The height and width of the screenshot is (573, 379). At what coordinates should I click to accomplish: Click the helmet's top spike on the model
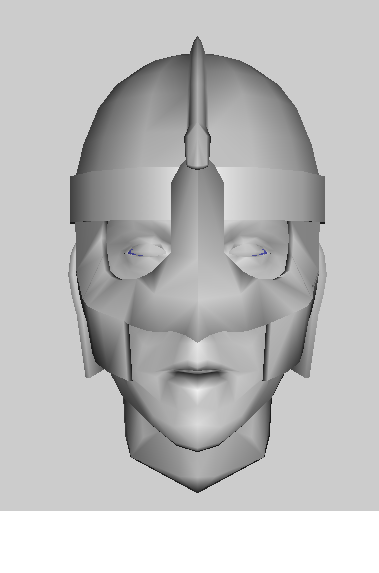[197, 102]
